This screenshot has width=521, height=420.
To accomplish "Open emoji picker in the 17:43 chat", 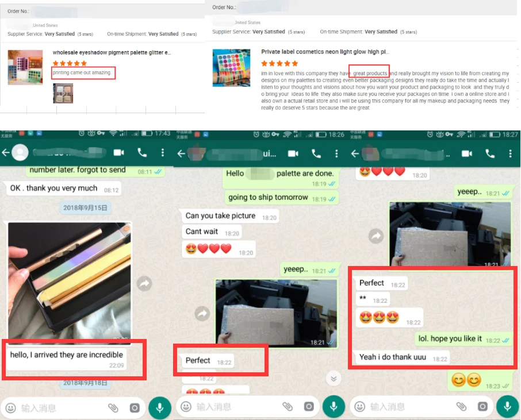I will (10, 408).
